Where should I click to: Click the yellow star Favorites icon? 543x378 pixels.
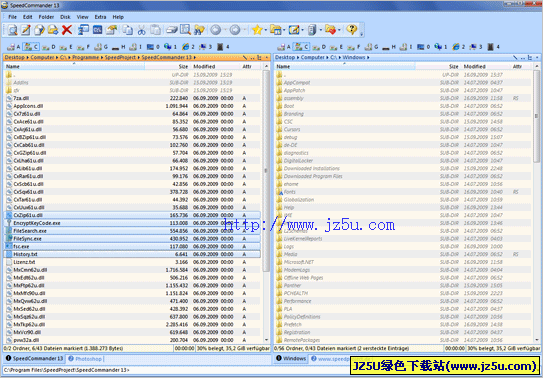[x=257, y=30]
